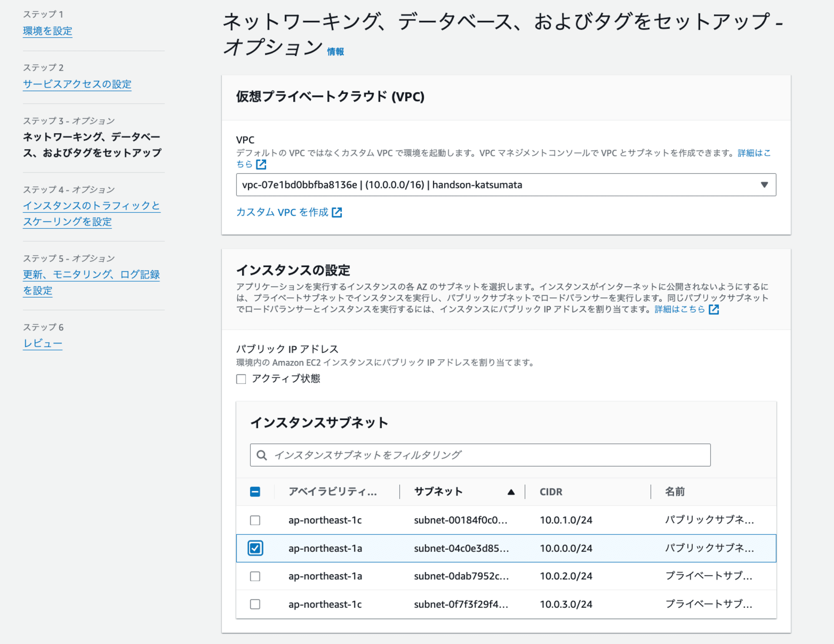834x644 pixels.
Task: Open 詳細はこちら link in インスタンスの設定
Action: [680, 309]
